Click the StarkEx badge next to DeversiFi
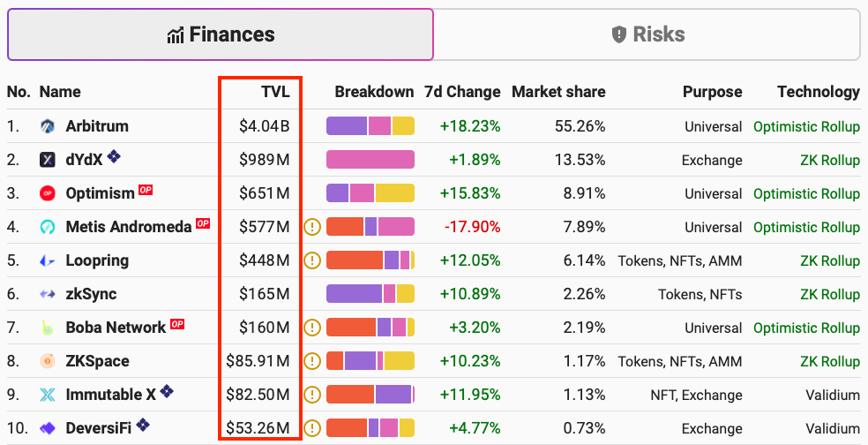Image resolution: width=868 pixels, height=445 pixels. [x=143, y=425]
